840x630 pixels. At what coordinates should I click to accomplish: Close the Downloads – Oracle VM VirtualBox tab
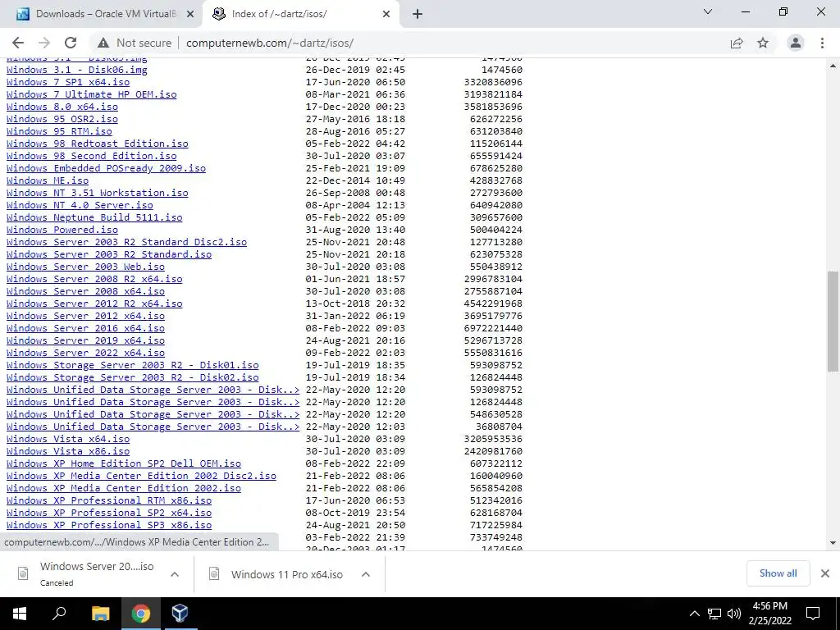(190, 14)
